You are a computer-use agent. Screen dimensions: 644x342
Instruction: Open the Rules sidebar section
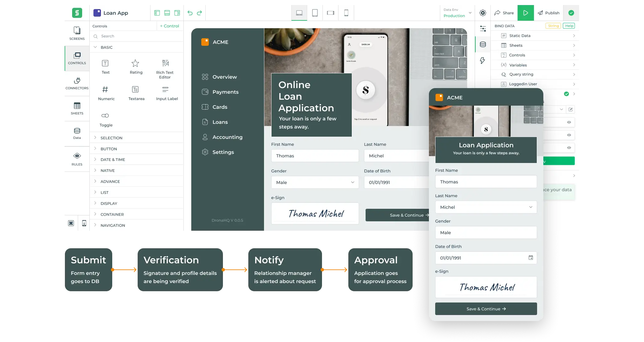pos(77,159)
